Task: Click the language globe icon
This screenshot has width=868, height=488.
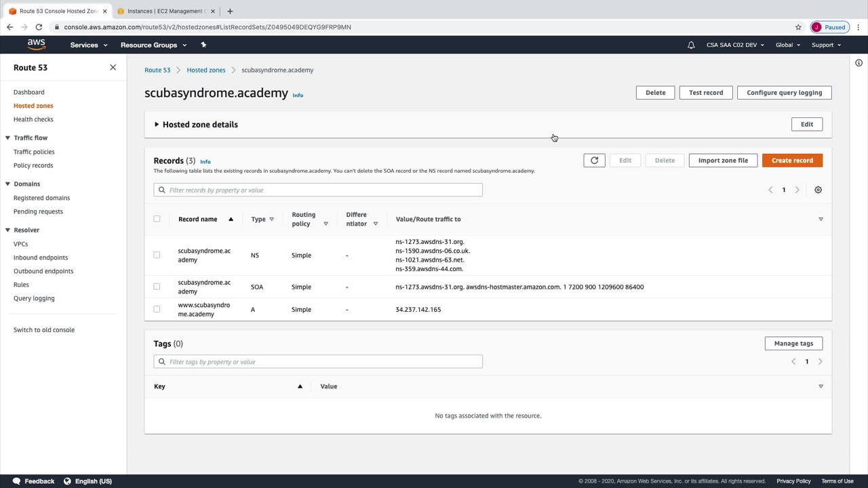Action: [x=67, y=481]
